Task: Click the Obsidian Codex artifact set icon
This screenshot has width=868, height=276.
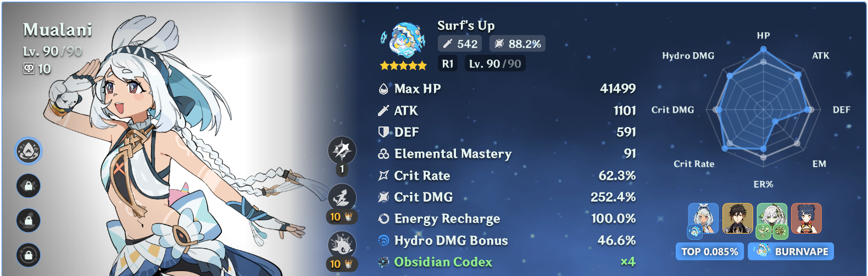Action: [383, 262]
